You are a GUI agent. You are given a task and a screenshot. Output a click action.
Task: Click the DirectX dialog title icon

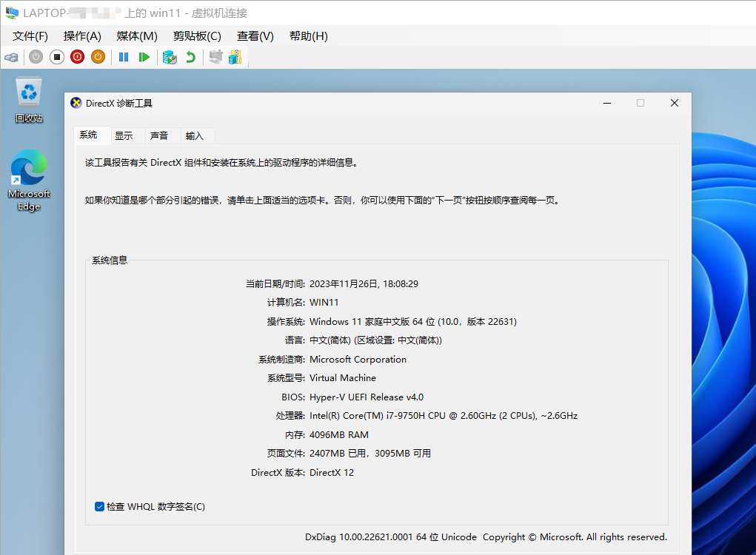click(76, 103)
